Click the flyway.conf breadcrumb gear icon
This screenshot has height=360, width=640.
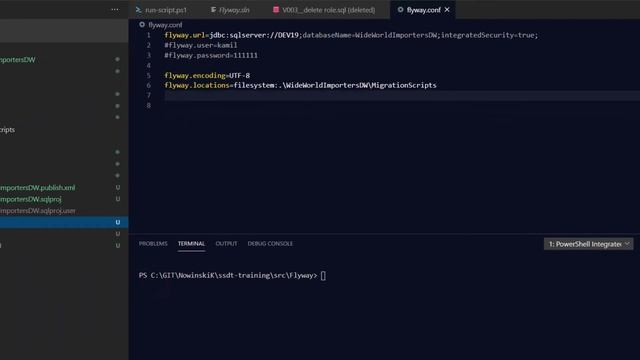142,25
